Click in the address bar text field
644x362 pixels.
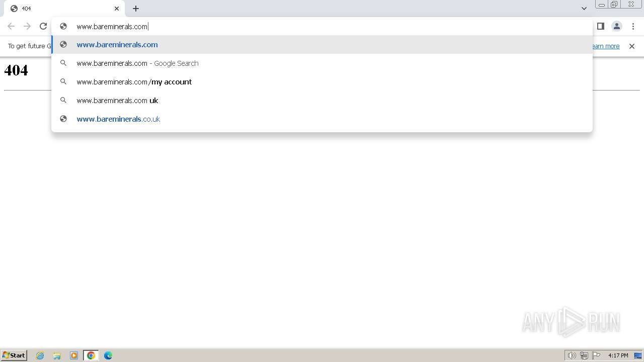pyautogui.click(x=322, y=26)
